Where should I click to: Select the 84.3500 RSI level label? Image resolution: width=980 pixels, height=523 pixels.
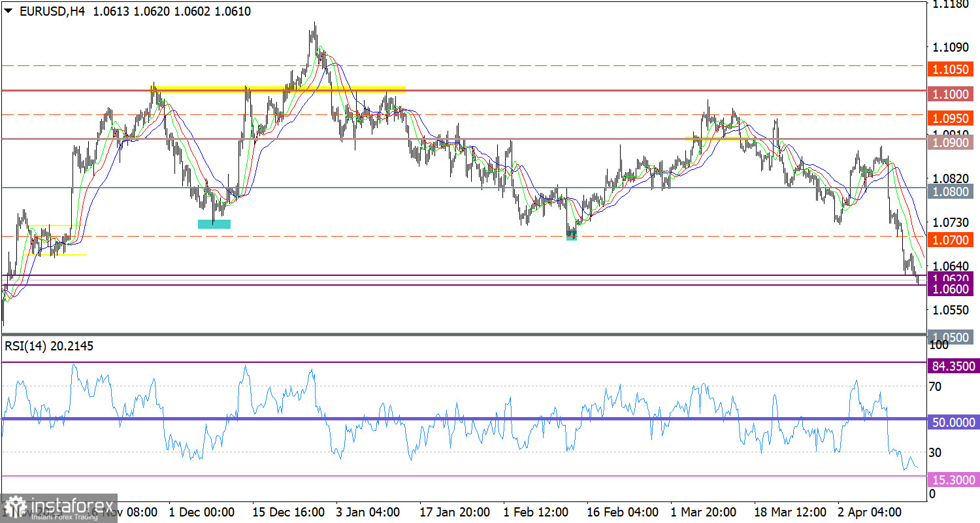click(x=953, y=366)
